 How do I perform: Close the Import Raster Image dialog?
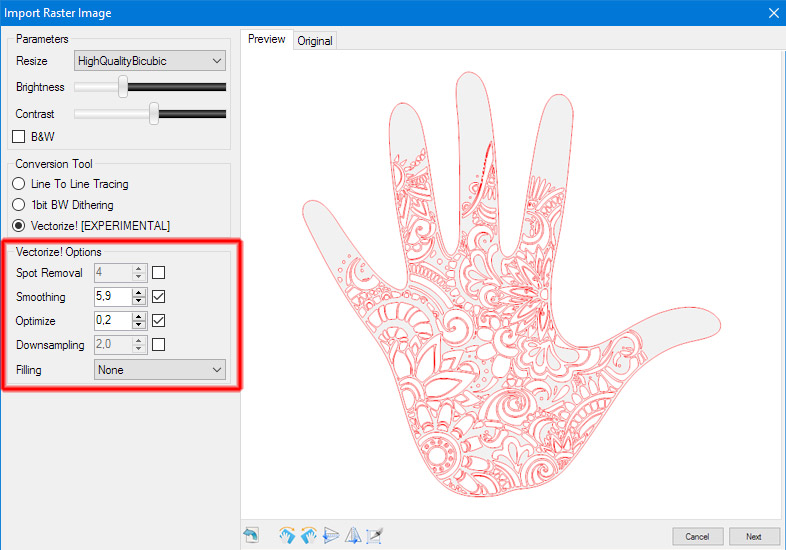773,13
